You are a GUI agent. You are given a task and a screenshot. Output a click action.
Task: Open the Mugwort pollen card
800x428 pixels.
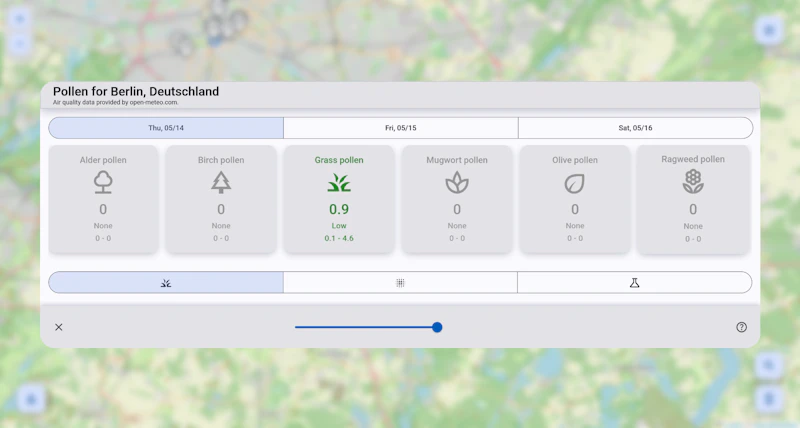[457, 199]
